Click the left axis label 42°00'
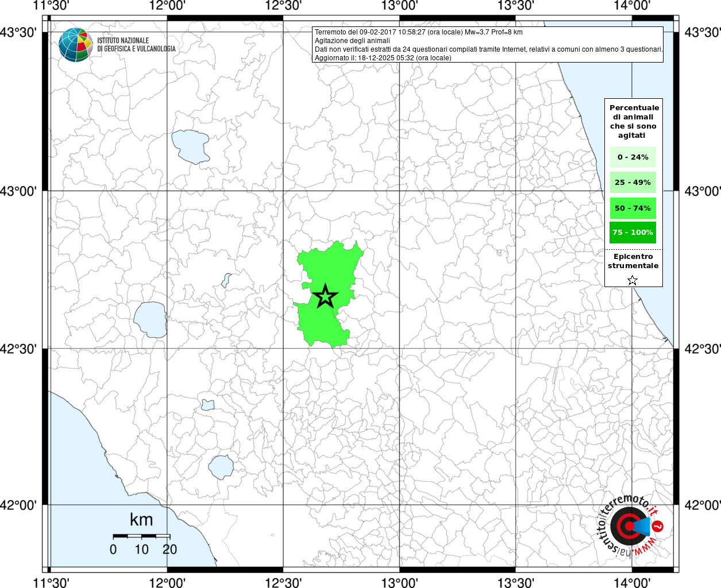The width and height of the screenshot is (721, 588). [x=18, y=505]
